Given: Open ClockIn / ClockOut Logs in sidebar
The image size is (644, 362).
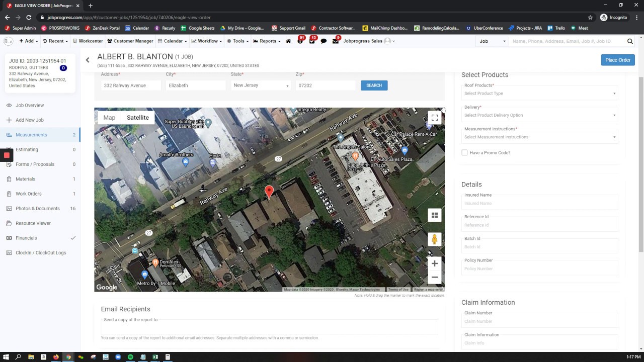Looking at the screenshot, I should (40, 253).
